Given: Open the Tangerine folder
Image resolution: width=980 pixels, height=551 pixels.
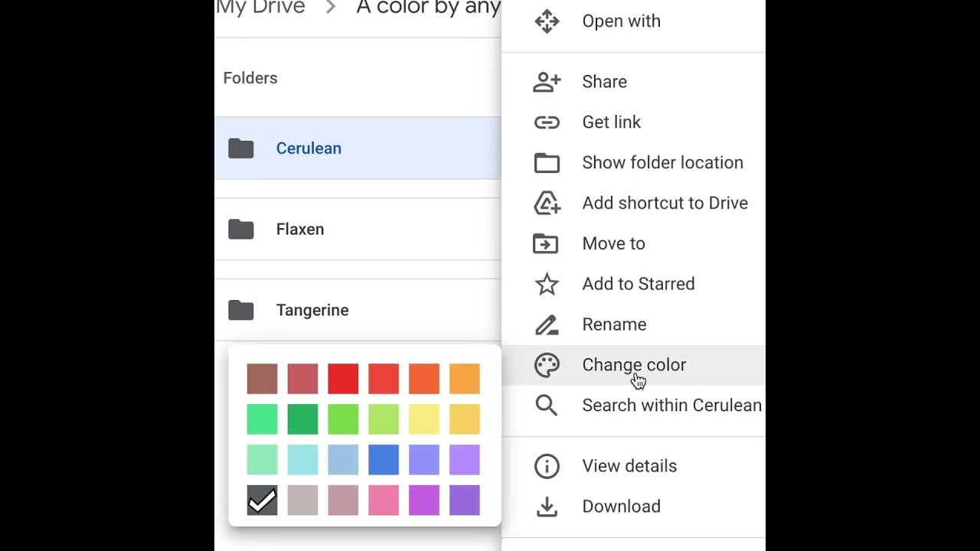Looking at the screenshot, I should (x=312, y=310).
